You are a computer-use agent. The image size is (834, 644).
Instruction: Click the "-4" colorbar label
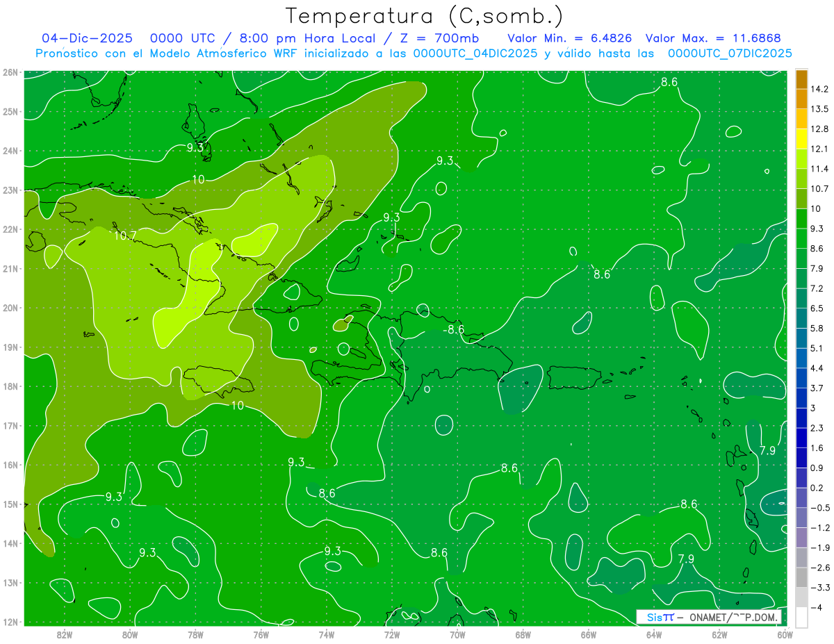pyautogui.click(x=817, y=608)
